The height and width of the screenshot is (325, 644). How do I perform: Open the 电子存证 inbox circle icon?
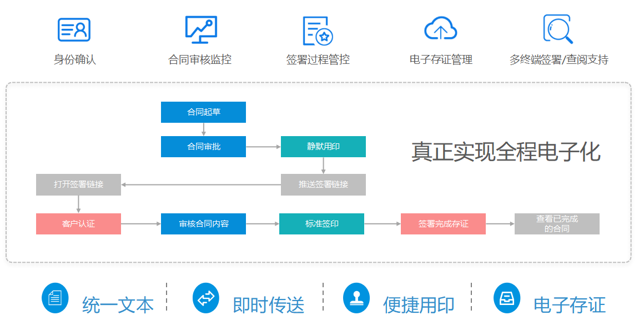(x=507, y=298)
